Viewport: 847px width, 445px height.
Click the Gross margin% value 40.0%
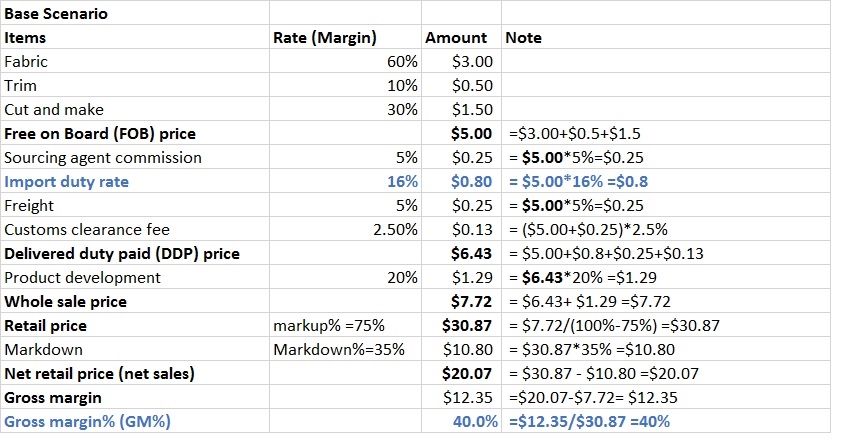click(x=474, y=422)
